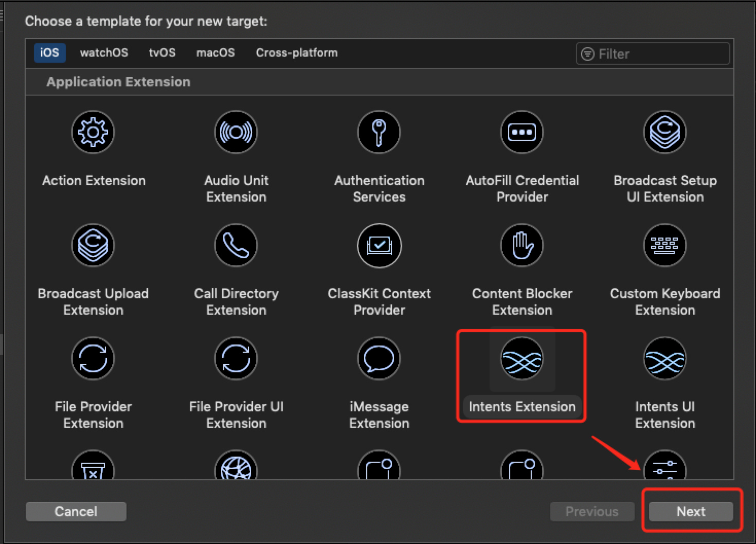The image size is (756, 544).
Task: Click the filter icon in search field
Action: (588, 54)
